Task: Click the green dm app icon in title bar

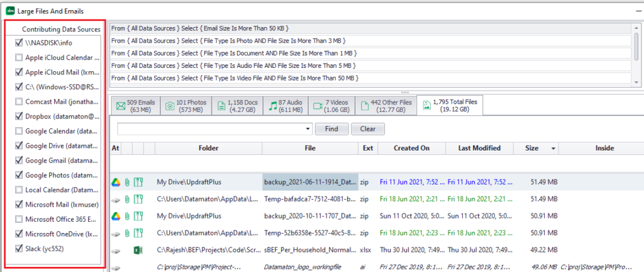Action: [x=9, y=11]
